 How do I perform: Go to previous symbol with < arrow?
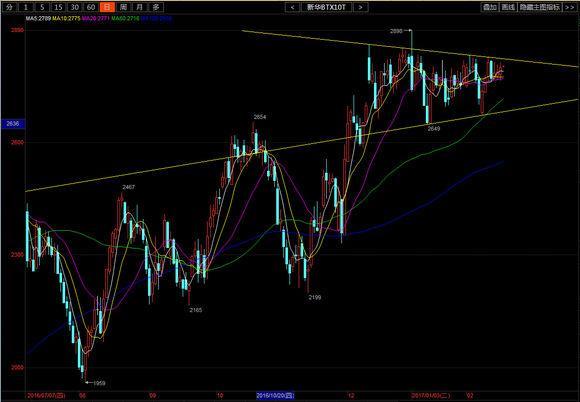(x=293, y=7)
